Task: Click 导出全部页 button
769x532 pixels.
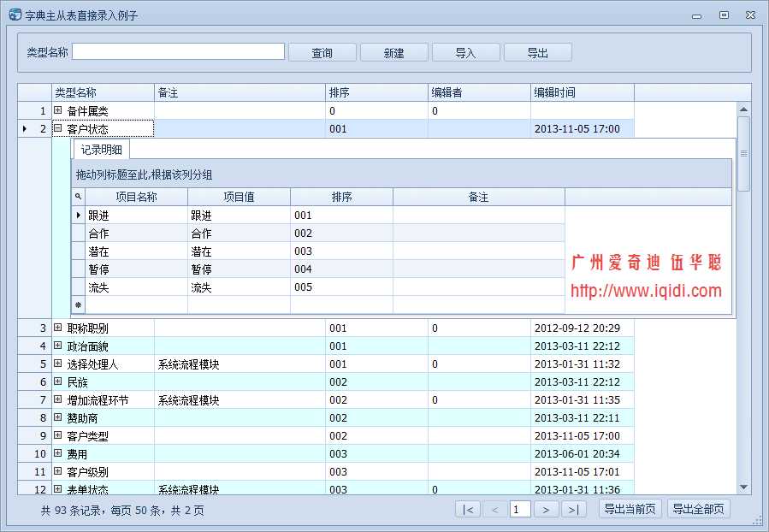Action: (698, 509)
